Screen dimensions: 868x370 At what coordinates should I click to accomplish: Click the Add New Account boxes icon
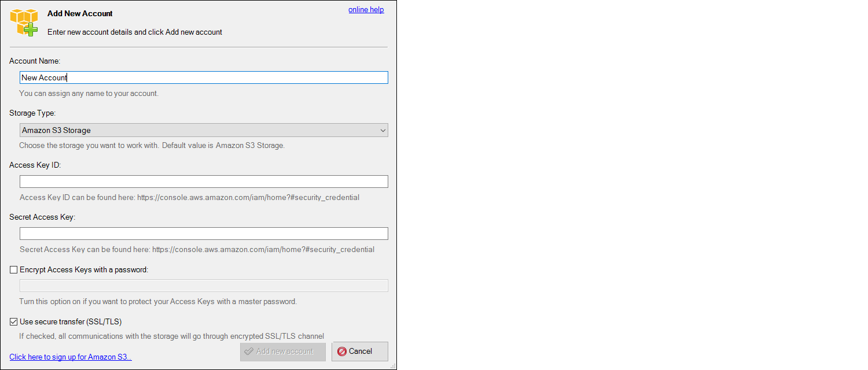(x=24, y=23)
